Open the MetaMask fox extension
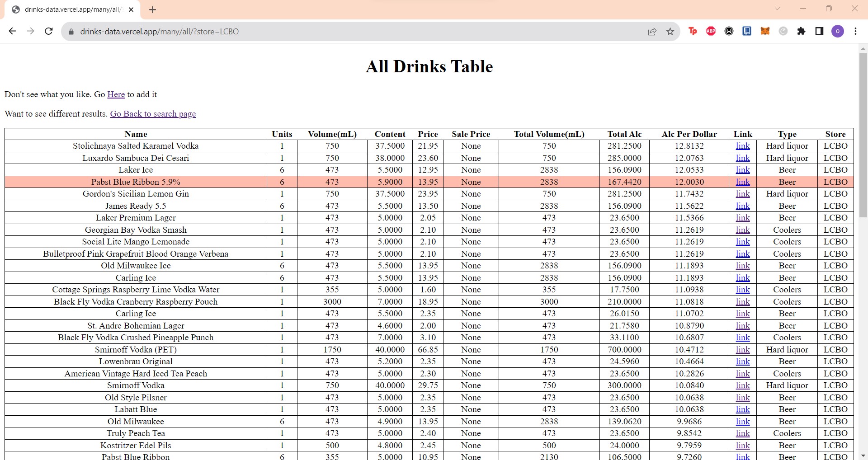 [765, 31]
